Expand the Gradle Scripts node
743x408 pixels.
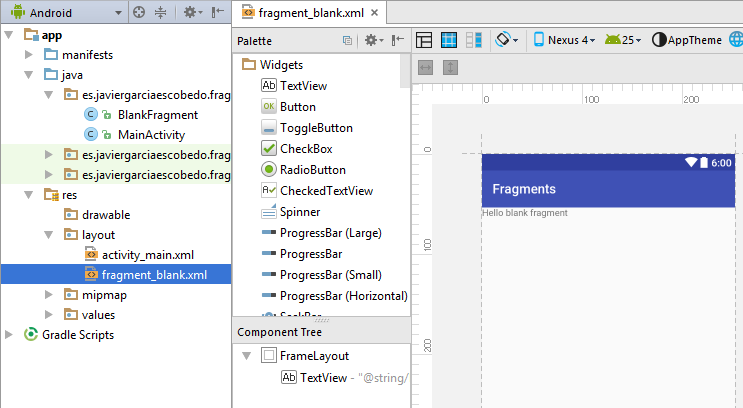(9, 335)
